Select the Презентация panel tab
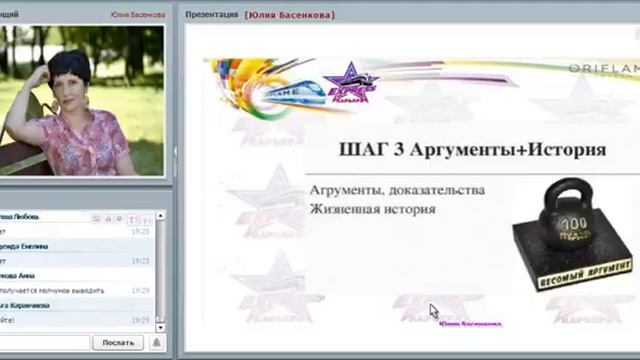This screenshot has width=640, height=360. pyautogui.click(x=211, y=15)
